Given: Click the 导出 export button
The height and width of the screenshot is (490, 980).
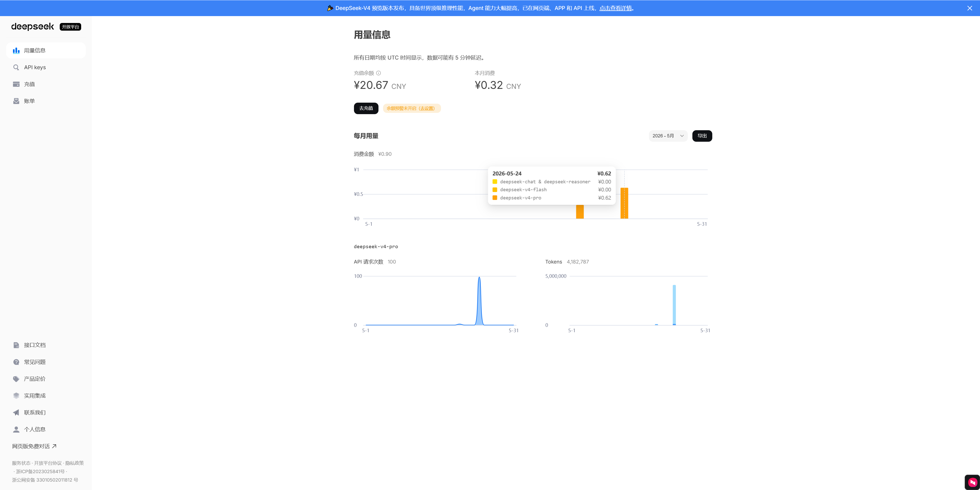Looking at the screenshot, I should (702, 136).
